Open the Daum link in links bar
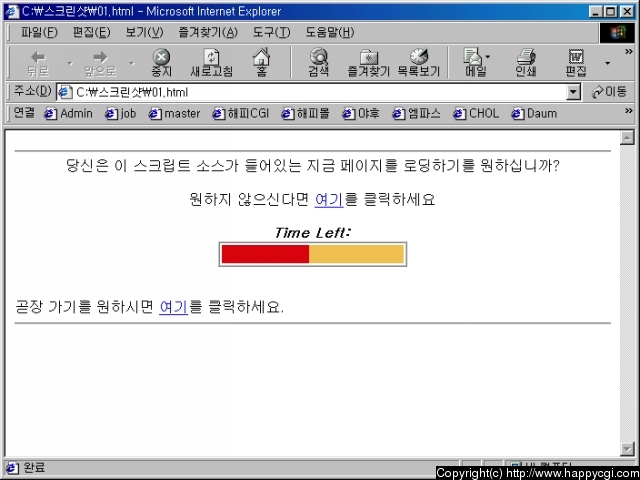Screen dimensions: 640x480 [534, 113]
